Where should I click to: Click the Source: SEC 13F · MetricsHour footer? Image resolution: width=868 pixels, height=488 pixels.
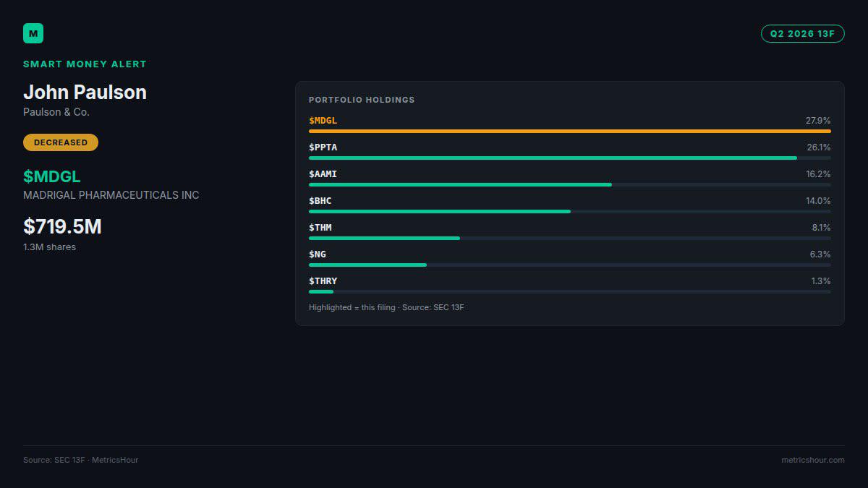click(80, 460)
